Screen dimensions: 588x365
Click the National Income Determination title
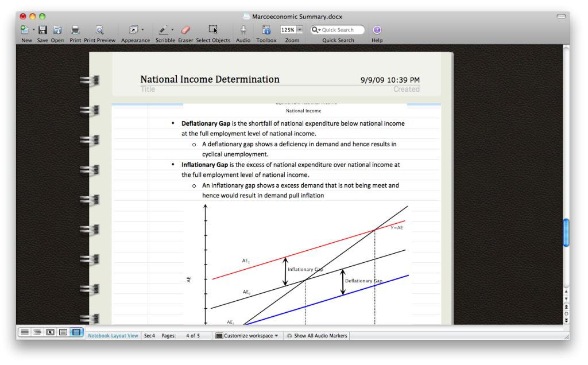click(x=210, y=79)
